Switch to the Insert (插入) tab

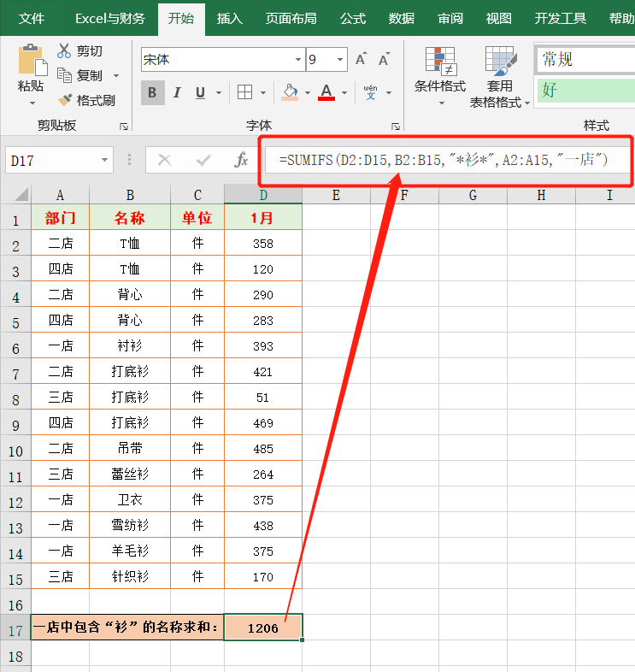229,18
